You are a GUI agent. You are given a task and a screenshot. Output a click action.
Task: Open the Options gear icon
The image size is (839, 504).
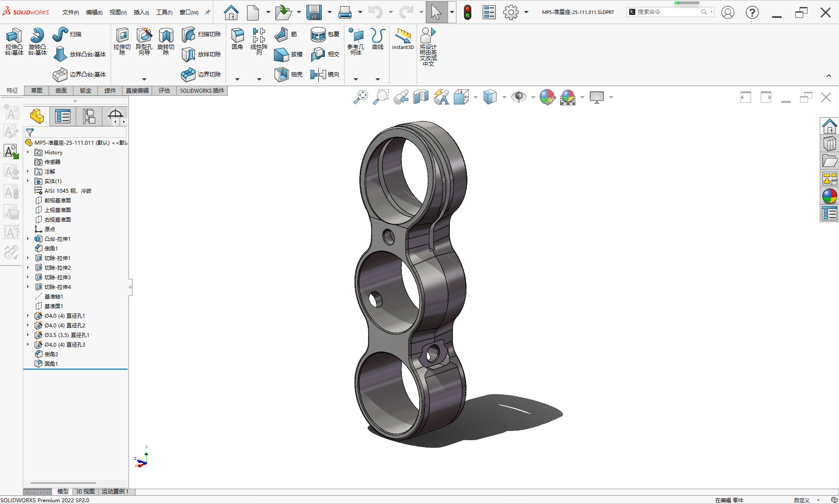(x=511, y=12)
